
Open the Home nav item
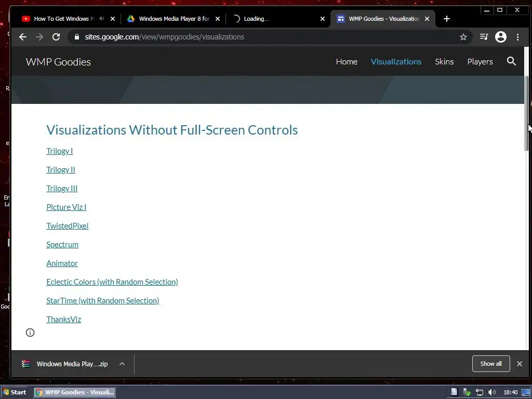point(347,61)
